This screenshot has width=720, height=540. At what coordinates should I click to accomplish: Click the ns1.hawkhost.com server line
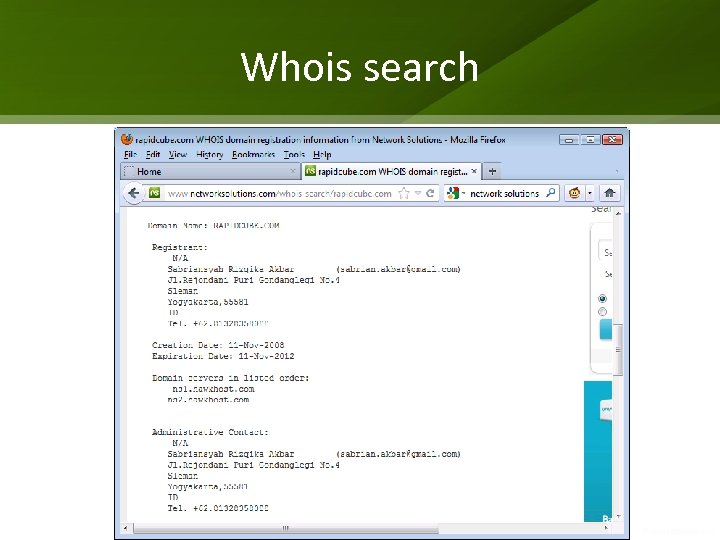213,389
